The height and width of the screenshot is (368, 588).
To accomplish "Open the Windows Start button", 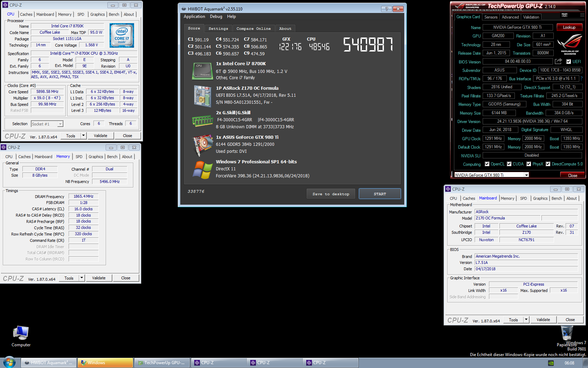I will [x=9, y=362].
